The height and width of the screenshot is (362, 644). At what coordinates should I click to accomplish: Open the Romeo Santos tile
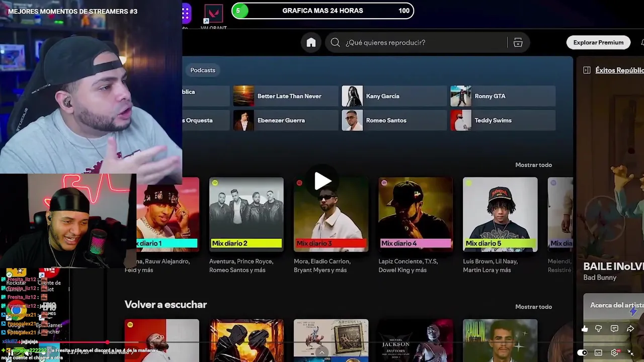click(394, 120)
